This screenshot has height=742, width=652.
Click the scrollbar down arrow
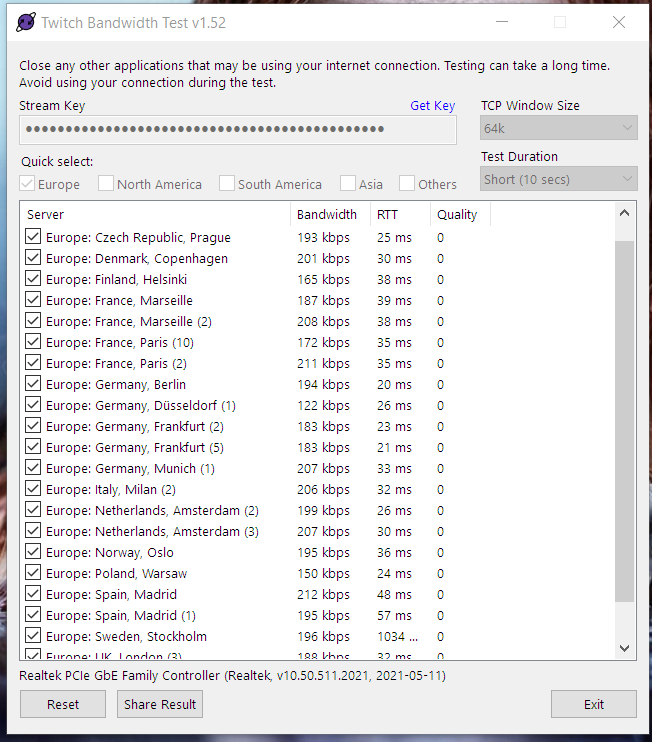click(x=625, y=648)
